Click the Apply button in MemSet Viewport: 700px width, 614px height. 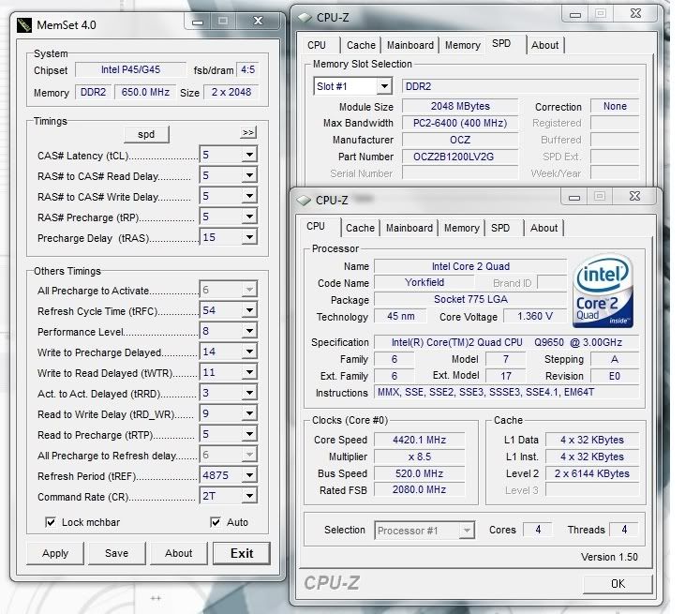[x=55, y=554]
